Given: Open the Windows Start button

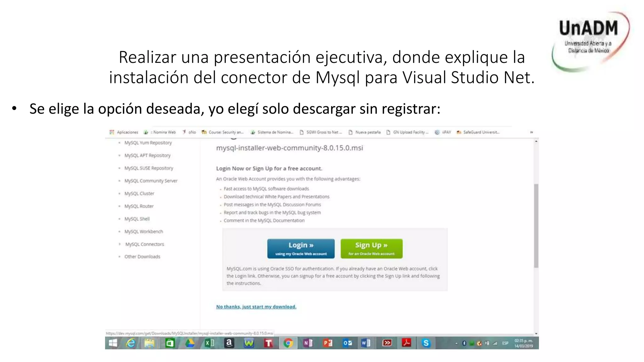Looking at the screenshot, I should pos(113,343).
